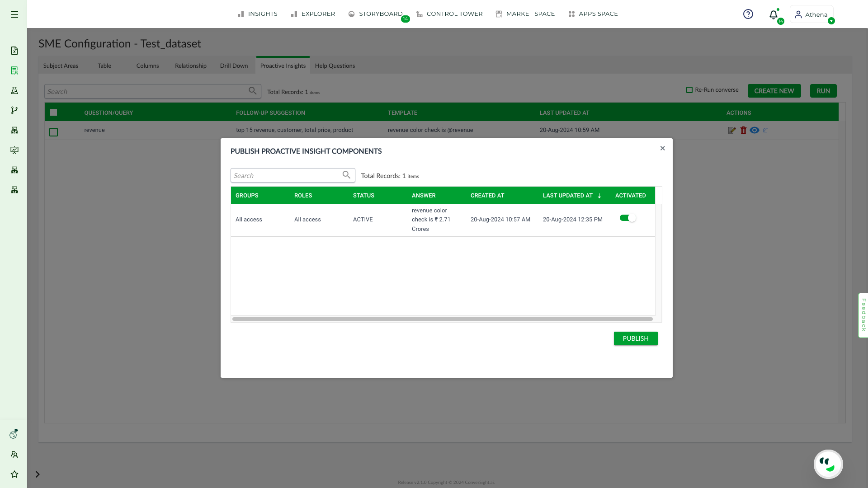
Task: Switch to Help Questions tab
Action: pyautogui.click(x=335, y=66)
